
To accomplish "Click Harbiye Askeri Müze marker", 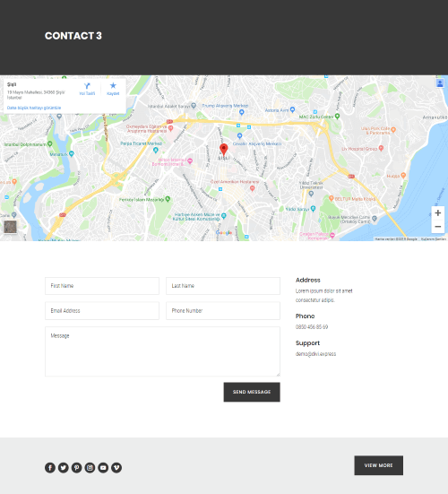I will click(223, 216).
